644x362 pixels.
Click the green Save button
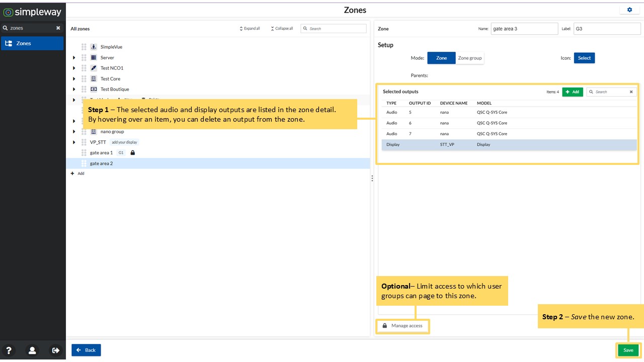click(x=628, y=350)
